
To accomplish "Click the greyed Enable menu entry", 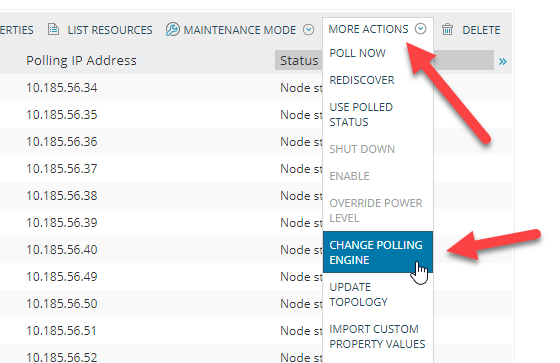I will (349, 176).
